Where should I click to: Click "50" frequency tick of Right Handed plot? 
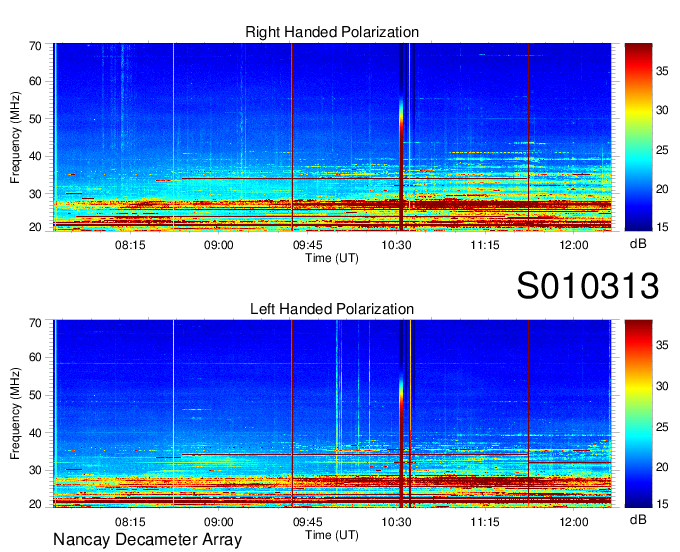[x=35, y=119]
